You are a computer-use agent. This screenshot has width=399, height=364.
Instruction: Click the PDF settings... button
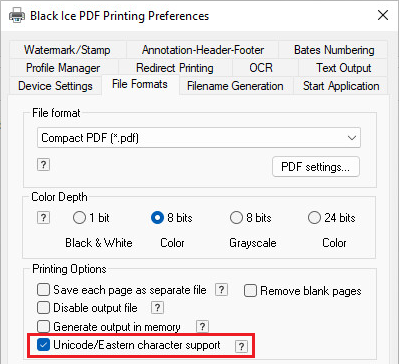click(316, 167)
